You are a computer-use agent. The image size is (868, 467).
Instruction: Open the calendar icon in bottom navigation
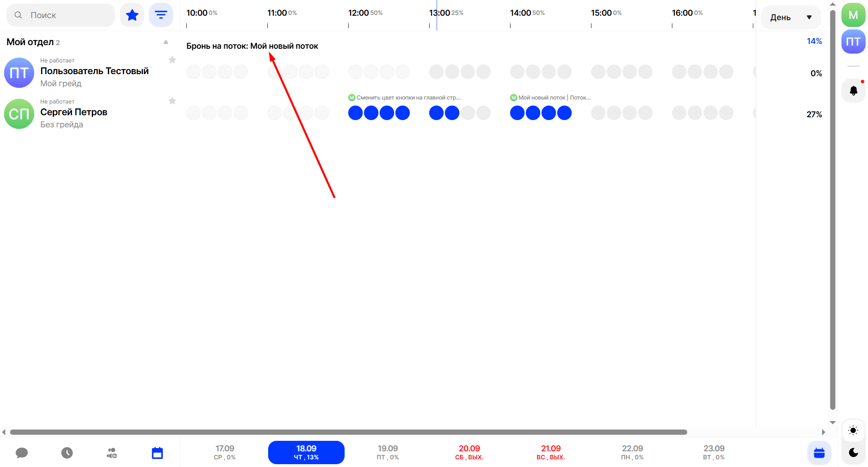[157, 453]
